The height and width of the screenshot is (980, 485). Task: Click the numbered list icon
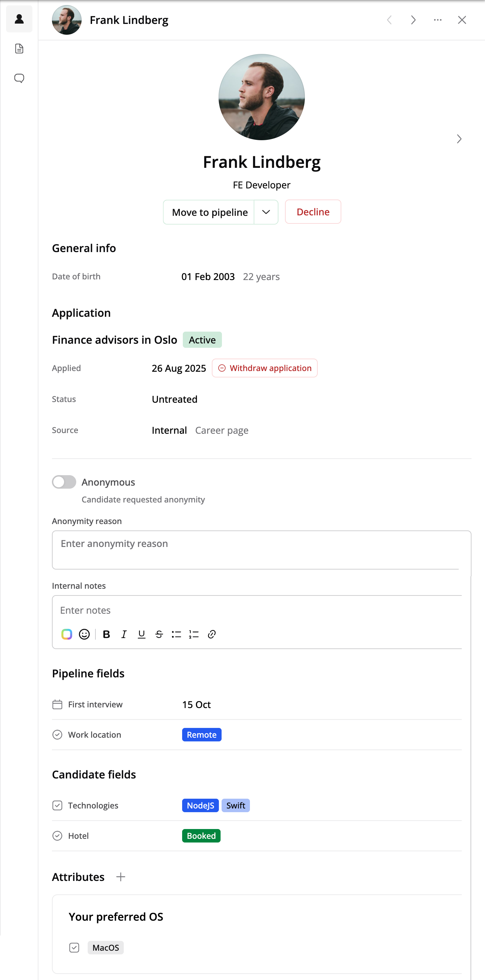pos(194,634)
